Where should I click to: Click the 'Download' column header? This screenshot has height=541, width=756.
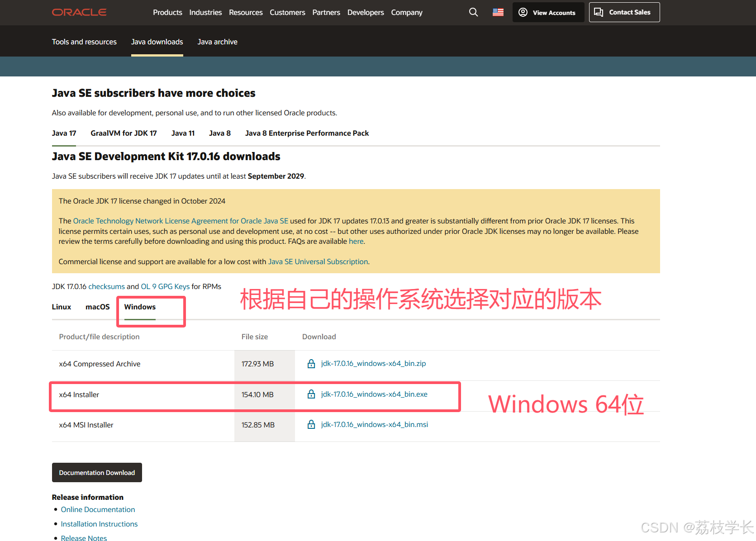319,337
